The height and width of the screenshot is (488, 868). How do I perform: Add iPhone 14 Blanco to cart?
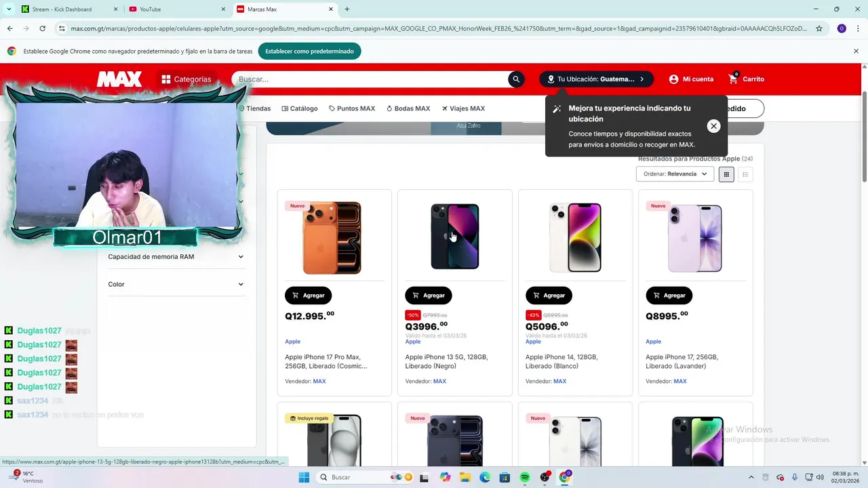pos(549,296)
